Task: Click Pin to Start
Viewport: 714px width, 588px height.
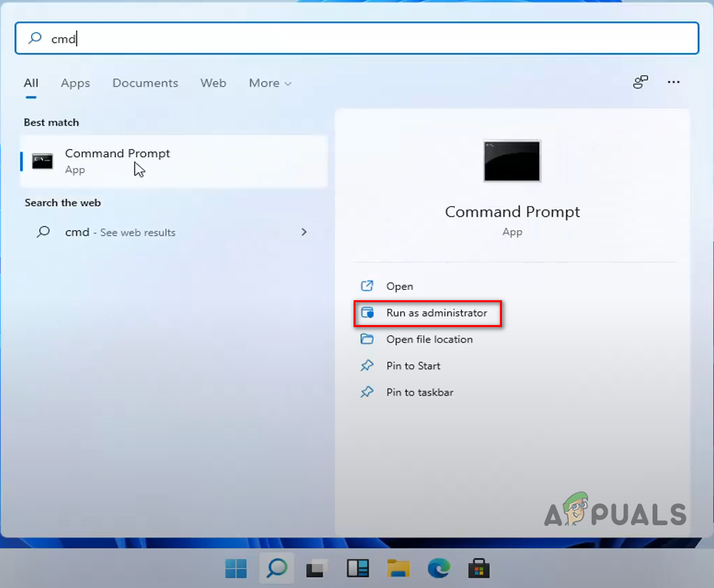Action: point(413,366)
